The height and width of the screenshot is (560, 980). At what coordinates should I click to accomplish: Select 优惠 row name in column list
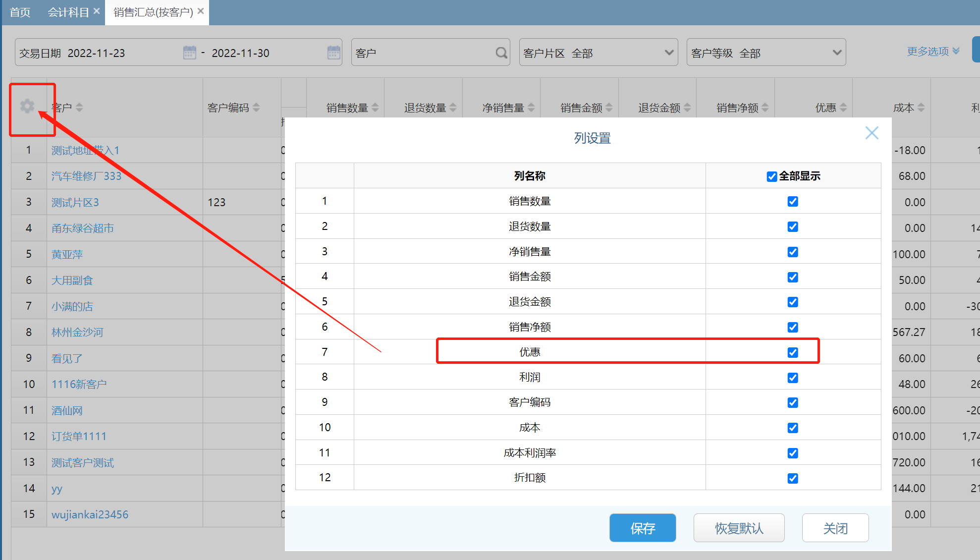pyautogui.click(x=530, y=352)
